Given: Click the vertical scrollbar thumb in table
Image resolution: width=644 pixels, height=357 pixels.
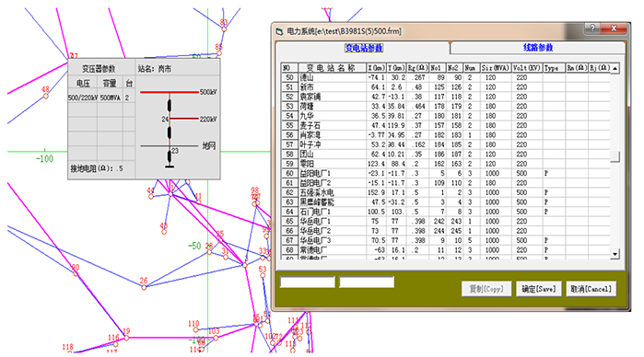Looking at the screenshot, I should pyautogui.click(x=615, y=156).
